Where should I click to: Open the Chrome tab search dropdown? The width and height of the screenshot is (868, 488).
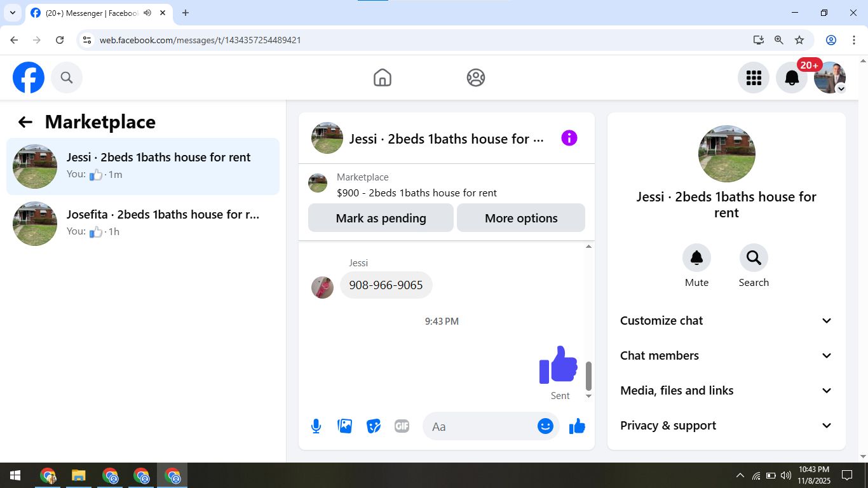(x=12, y=13)
